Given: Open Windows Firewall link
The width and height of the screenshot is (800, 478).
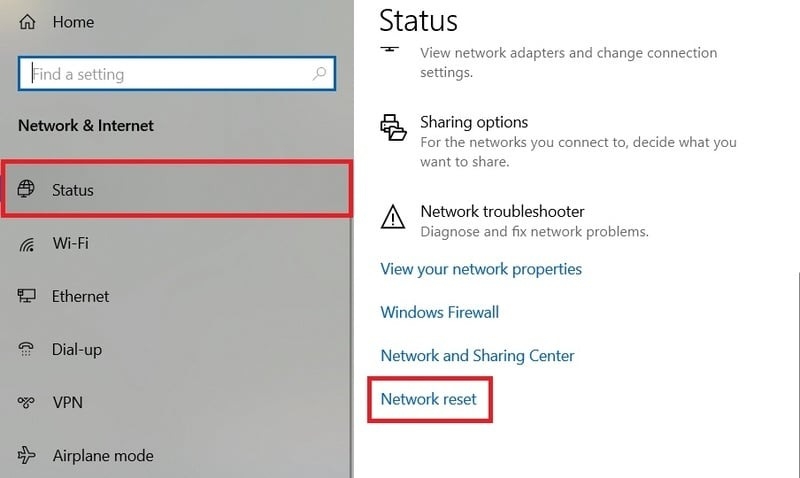Looking at the screenshot, I should coord(440,312).
